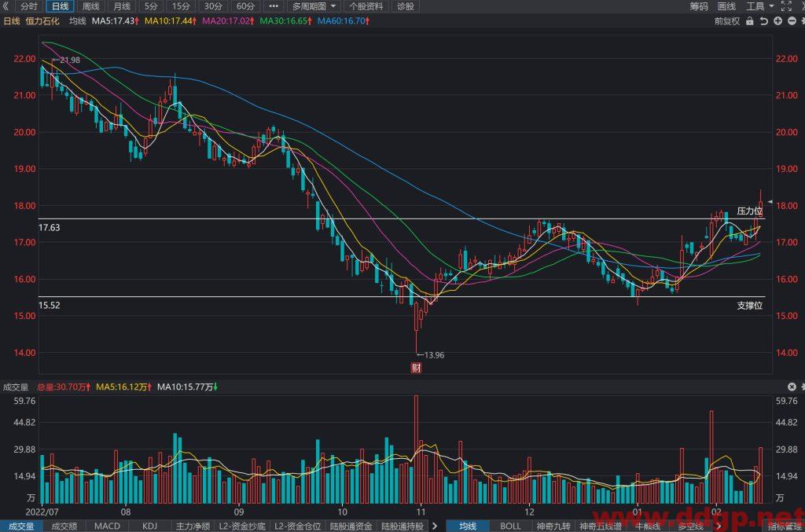This screenshot has height=532, width=805.
Task: Select the BOLL overlay tab
Action: pos(510,526)
